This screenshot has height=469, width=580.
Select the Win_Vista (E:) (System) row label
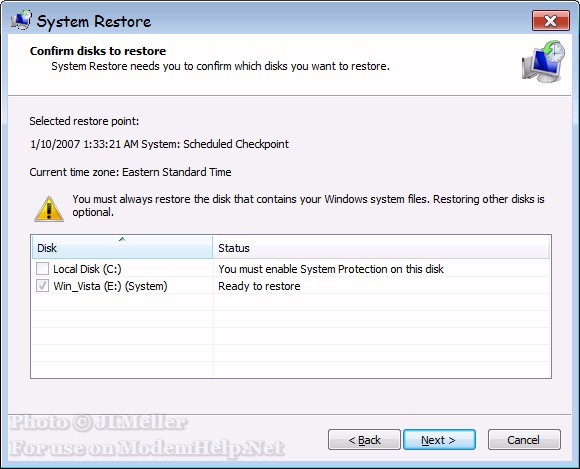click(x=110, y=286)
